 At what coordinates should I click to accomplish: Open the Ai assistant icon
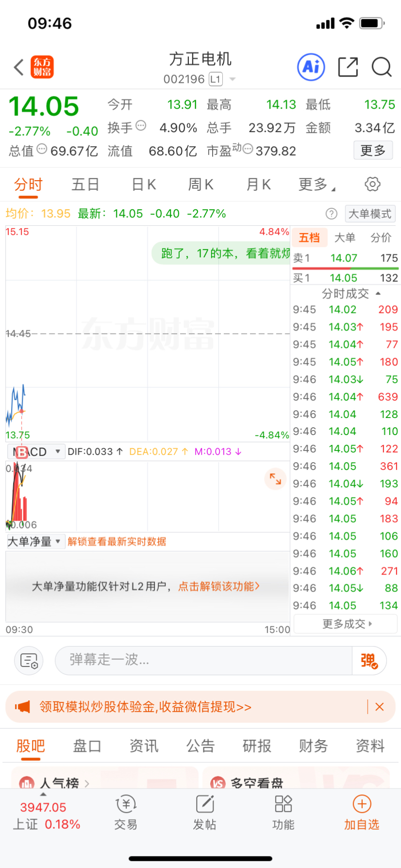pos(311,67)
